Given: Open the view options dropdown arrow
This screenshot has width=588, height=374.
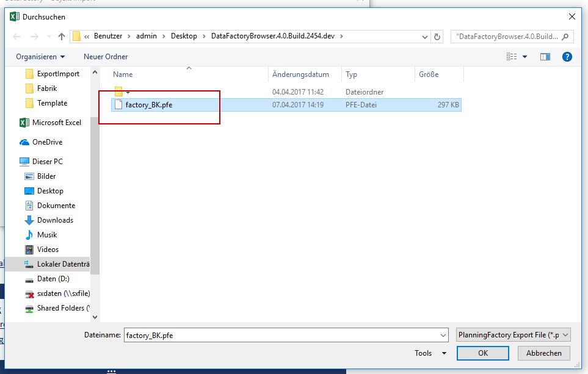Looking at the screenshot, I should click(524, 57).
